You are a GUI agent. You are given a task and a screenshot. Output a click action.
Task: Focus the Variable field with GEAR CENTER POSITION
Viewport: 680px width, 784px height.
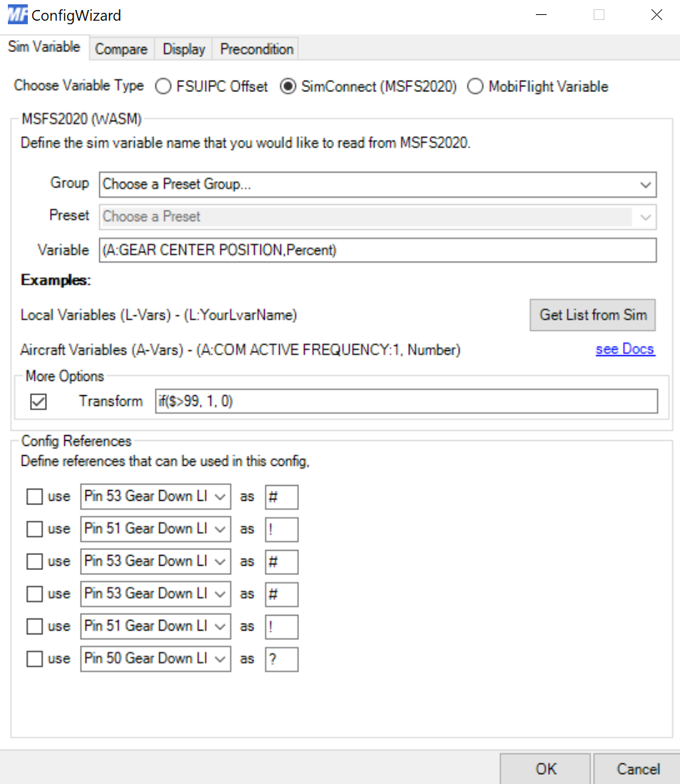pos(377,250)
